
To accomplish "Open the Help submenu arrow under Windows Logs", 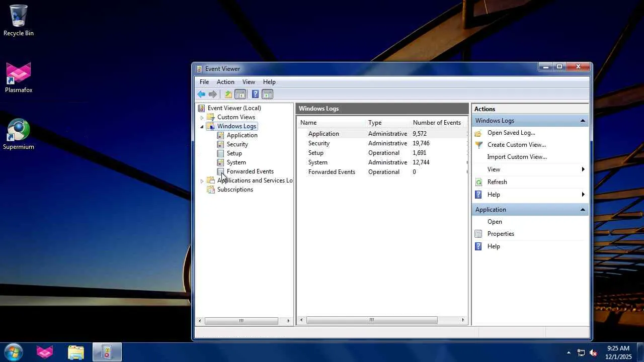I will [583, 195].
